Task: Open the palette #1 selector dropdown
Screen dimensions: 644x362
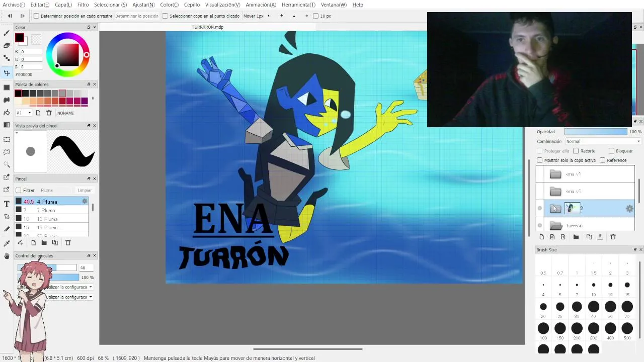Action: (24, 113)
